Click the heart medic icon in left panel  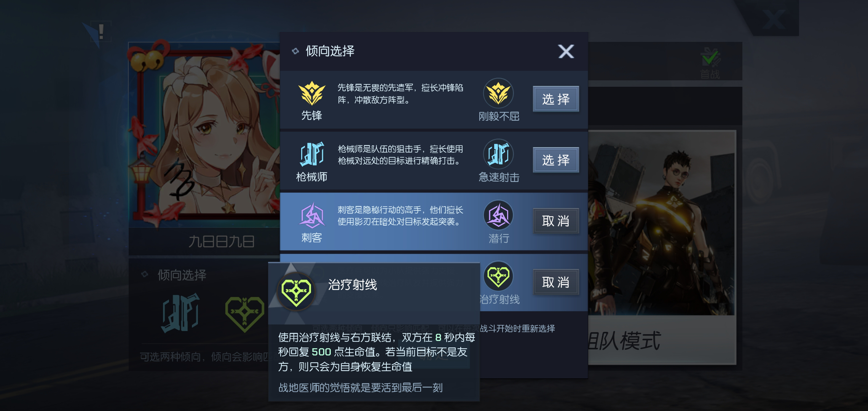(x=244, y=314)
